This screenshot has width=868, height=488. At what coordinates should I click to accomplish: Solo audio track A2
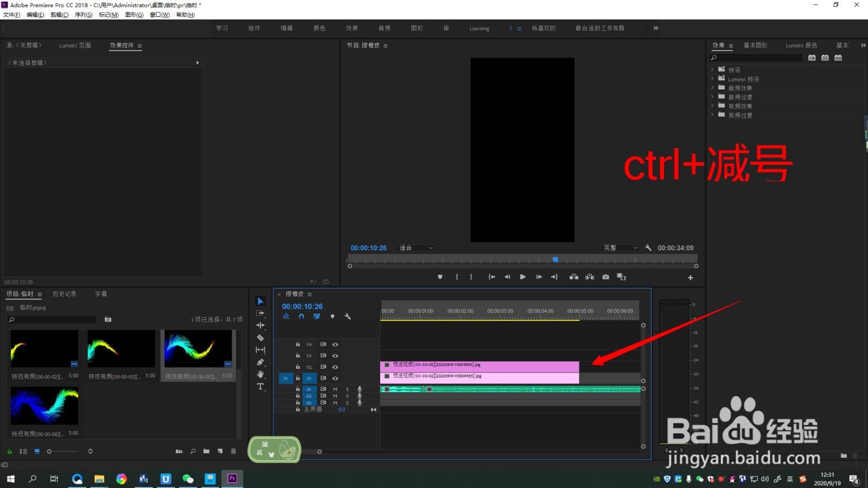(347, 396)
